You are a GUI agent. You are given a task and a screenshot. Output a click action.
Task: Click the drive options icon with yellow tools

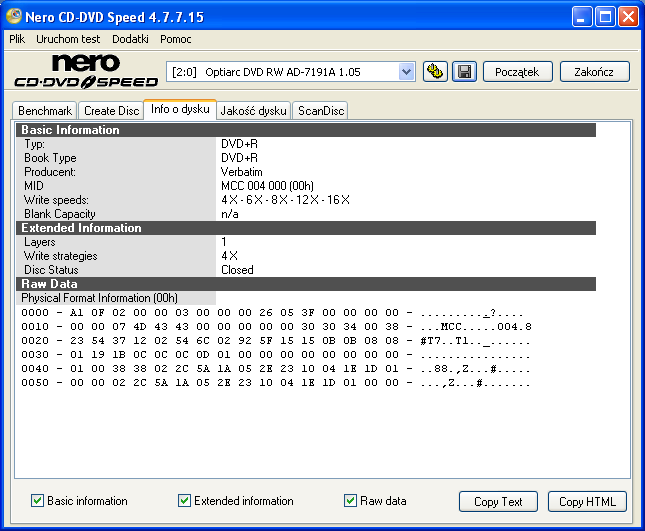(435, 72)
